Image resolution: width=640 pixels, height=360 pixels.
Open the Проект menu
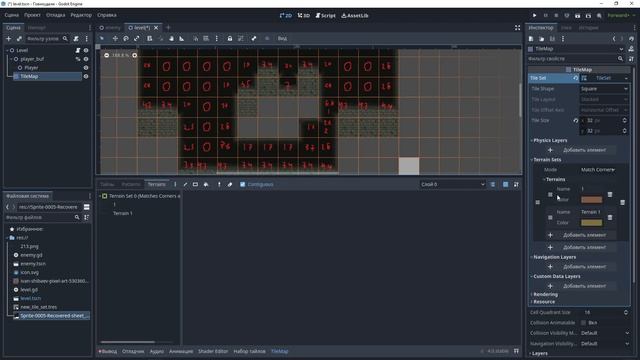tap(32, 15)
